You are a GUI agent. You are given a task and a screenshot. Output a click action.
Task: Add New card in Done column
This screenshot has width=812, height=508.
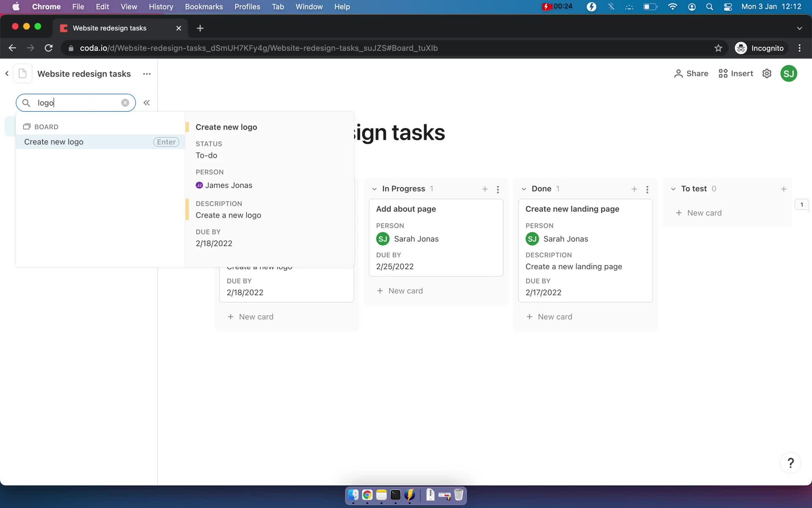pyautogui.click(x=549, y=317)
